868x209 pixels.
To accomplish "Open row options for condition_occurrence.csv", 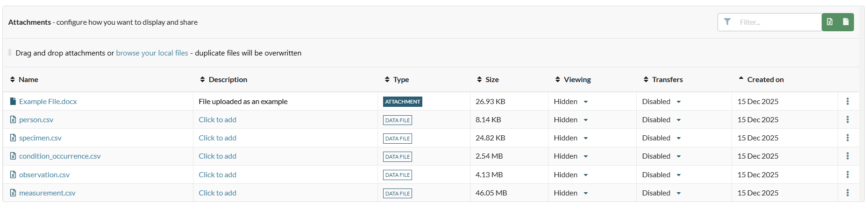I will [x=847, y=156].
